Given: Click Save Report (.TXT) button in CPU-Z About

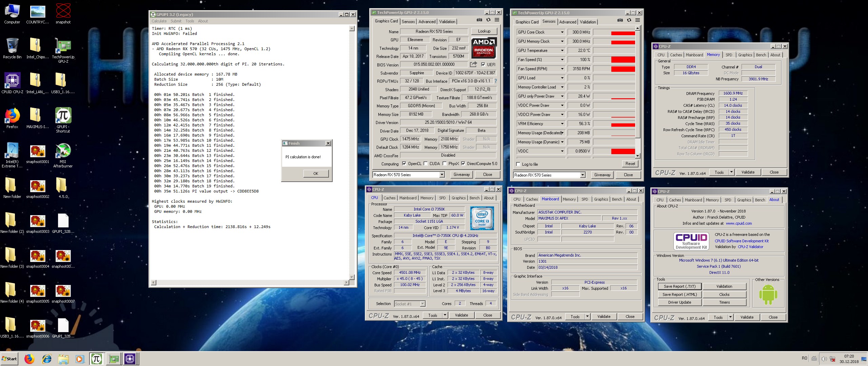Looking at the screenshot, I should coord(679,286).
